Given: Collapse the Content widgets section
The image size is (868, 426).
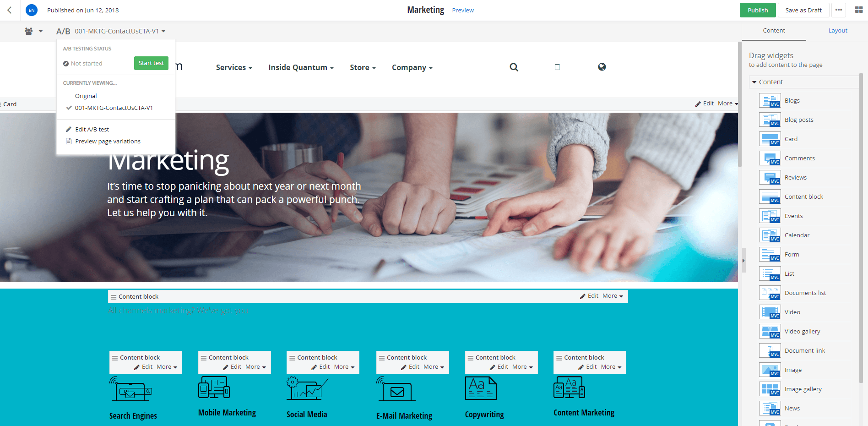Looking at the screenshot, I should [754, 82].
